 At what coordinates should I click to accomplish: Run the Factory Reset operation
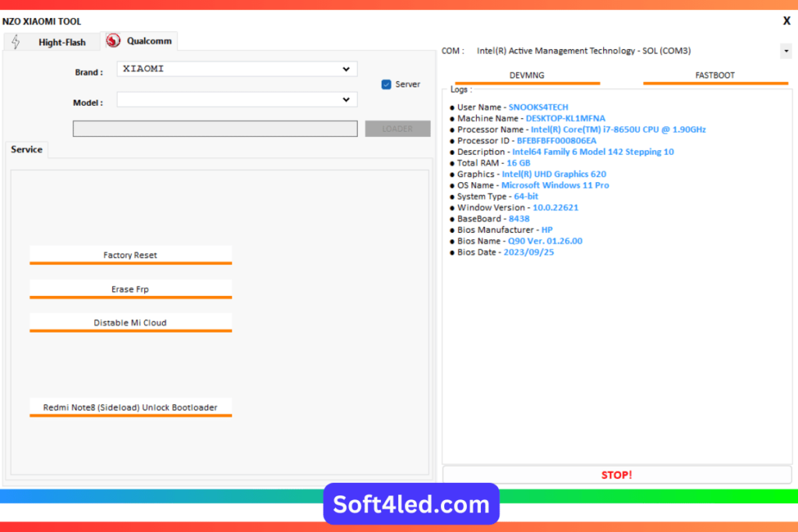pos(130,255)
